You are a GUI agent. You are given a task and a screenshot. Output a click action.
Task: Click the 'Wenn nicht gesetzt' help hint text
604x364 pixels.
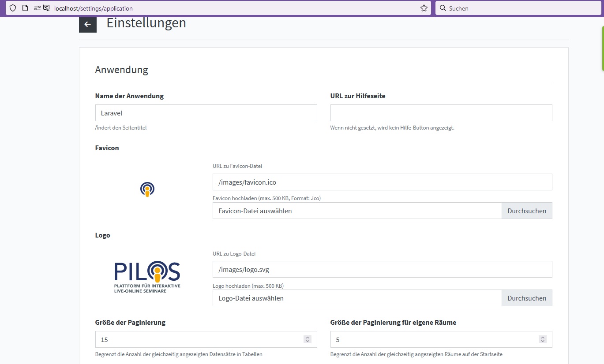[392, 128]
